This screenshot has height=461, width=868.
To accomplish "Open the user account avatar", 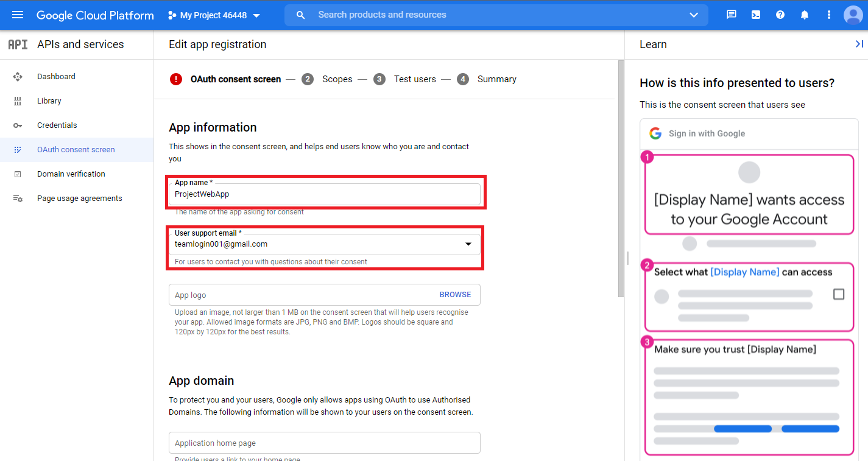I will coord(853,15).
